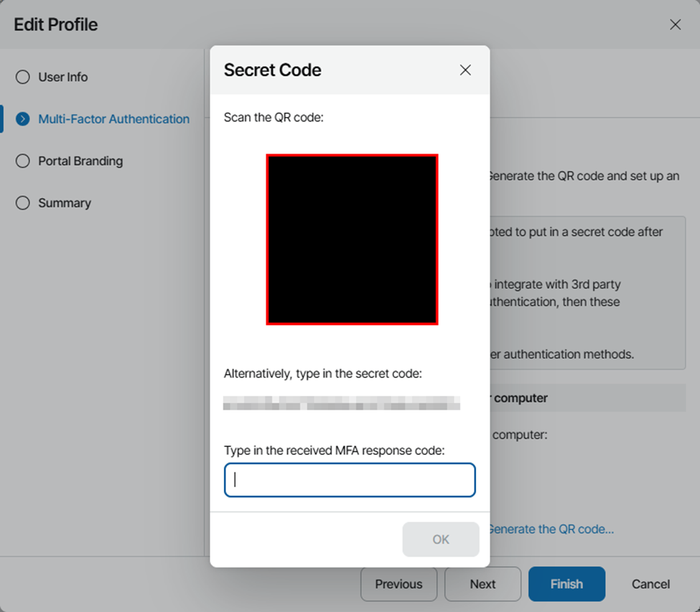Open the Portal Branding step label
The height and width of the screenshot is (612, 700).
(80, 161)
